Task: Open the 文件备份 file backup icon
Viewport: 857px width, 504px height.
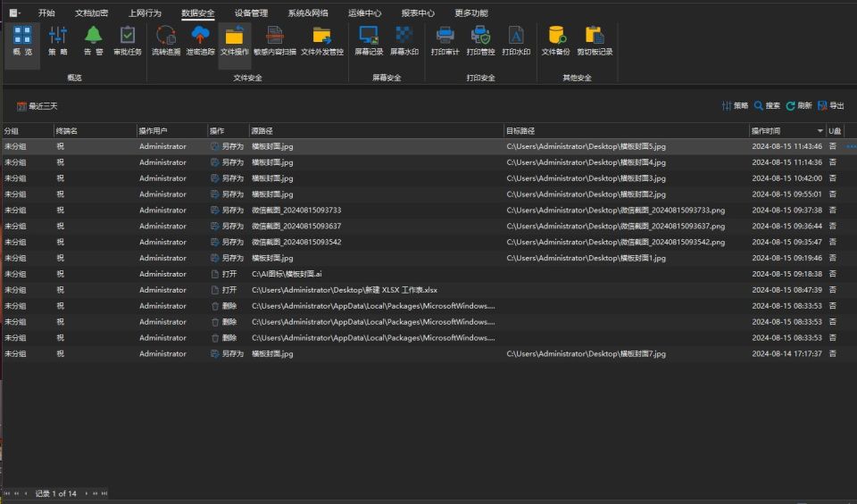Action: (x=556, y=42)
